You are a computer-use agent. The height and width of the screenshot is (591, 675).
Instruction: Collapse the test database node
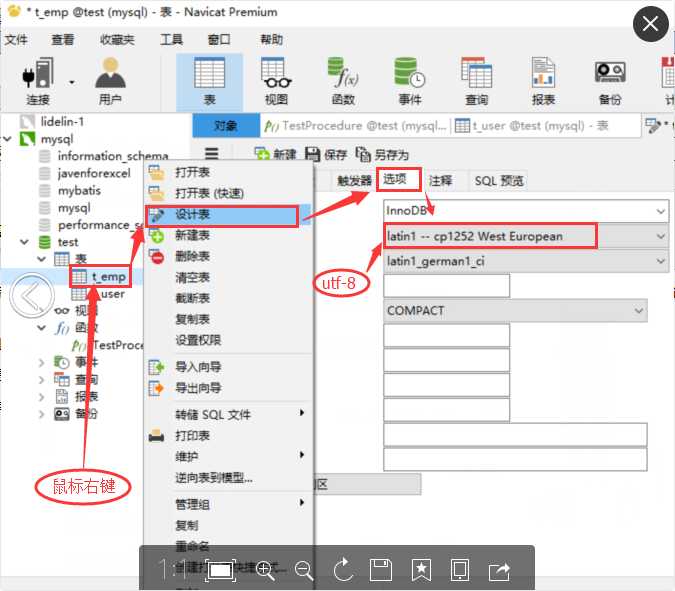coord(25,242)
